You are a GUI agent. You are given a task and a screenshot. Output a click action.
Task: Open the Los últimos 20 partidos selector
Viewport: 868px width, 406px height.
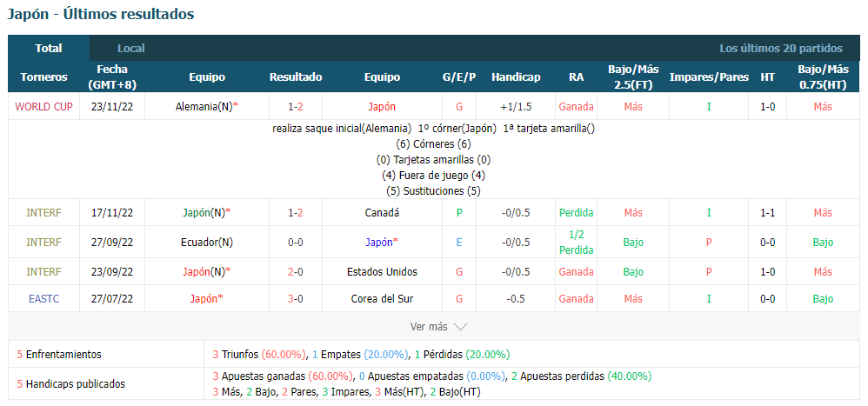pyautogui.click(x=780, y=48)
